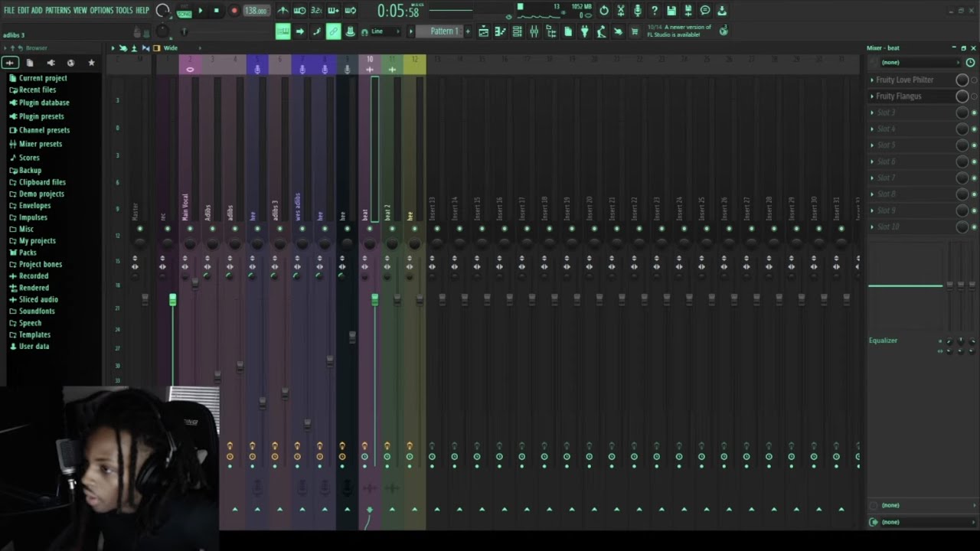Select the browser All tab icon

tap(10, 63)
